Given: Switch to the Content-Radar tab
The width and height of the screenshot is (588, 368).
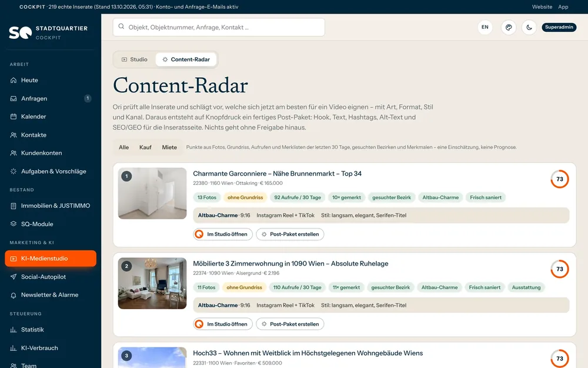Looking at the screenshot, I should coord(186,59).
